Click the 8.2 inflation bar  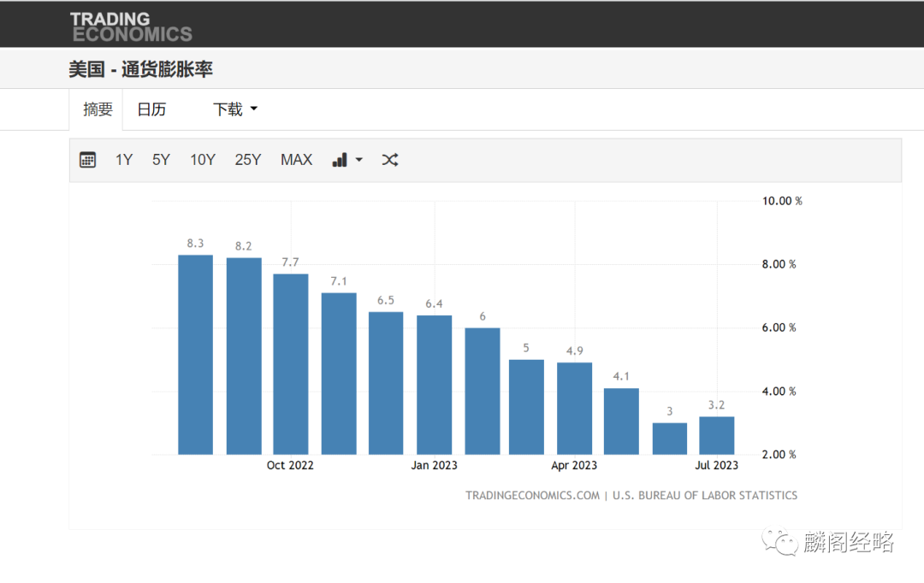pos(244,356)
